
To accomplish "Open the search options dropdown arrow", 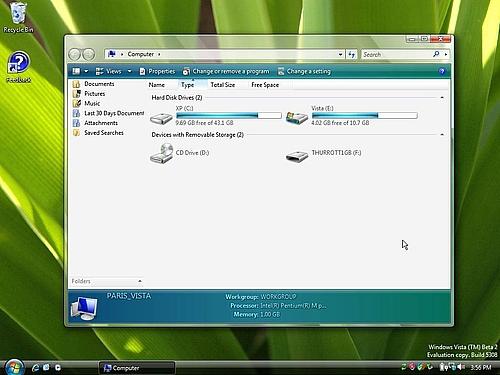I will point(446,54).
